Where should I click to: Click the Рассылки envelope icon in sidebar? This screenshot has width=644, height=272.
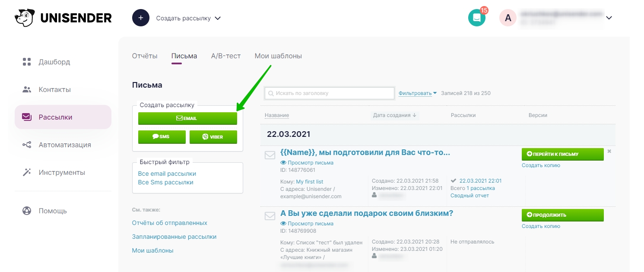tap(27, 117)
